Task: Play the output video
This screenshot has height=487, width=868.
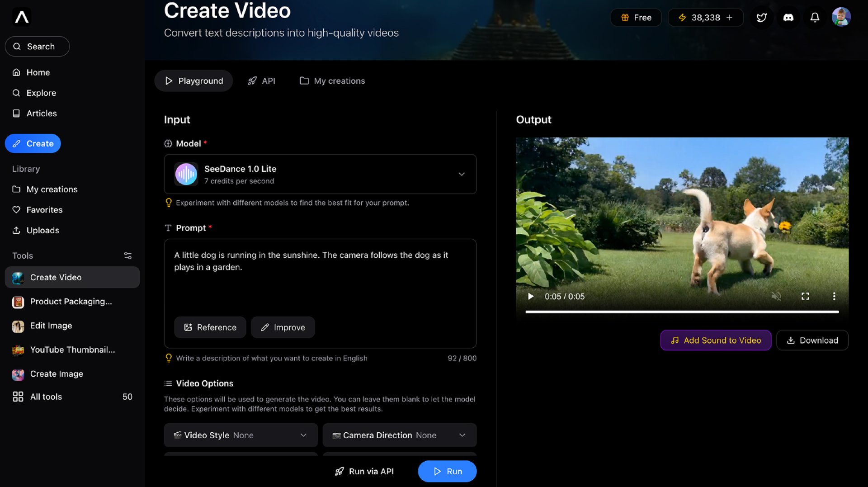Action: [x=531, y=296]
